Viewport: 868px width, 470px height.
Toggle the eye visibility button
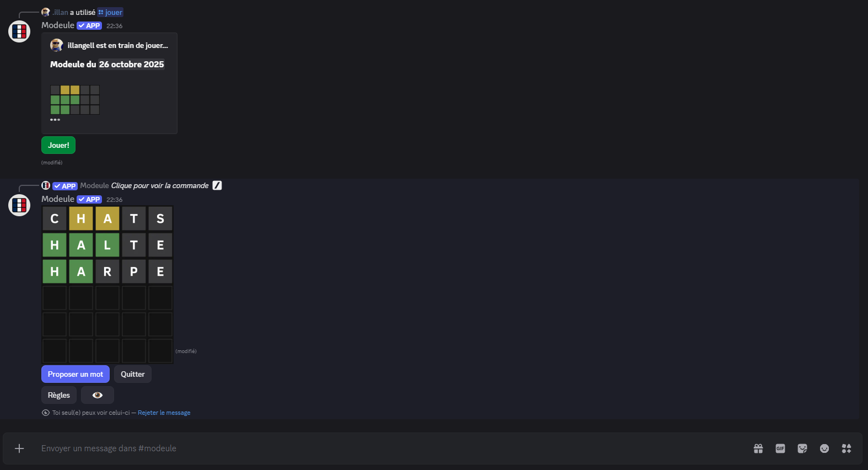pyautogui.click(x=98, y=395)
